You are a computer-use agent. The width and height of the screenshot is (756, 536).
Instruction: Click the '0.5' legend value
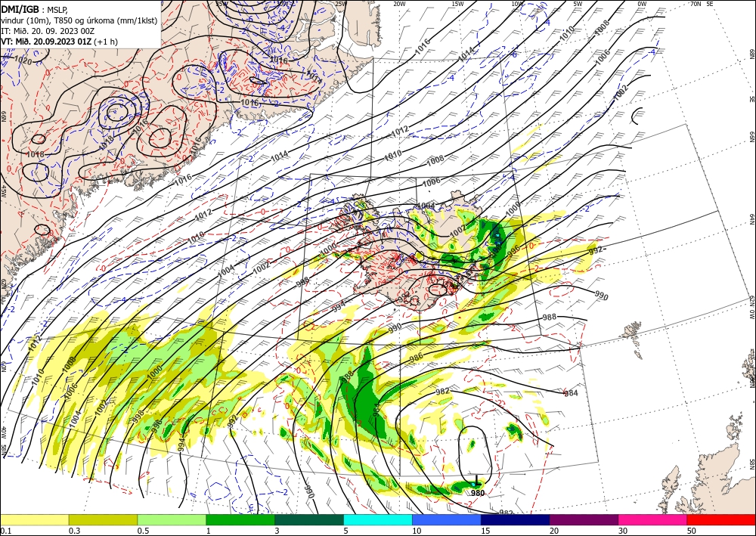tap(143, 531)
